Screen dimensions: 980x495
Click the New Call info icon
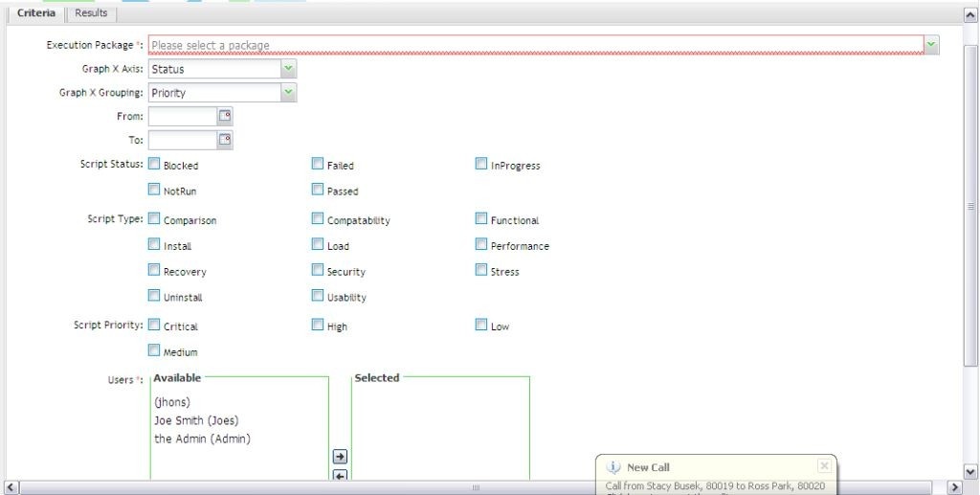[612, 467]
